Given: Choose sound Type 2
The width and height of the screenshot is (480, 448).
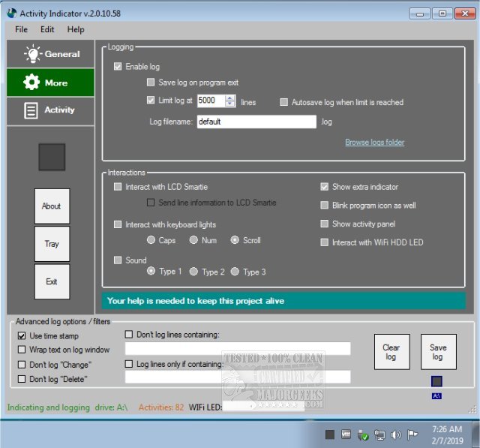Looking at the screenshot, I should 193,272.
